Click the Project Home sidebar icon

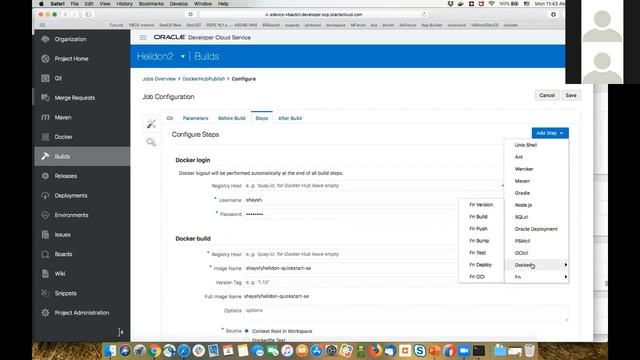pyautogui.click(x=45, y=59)
